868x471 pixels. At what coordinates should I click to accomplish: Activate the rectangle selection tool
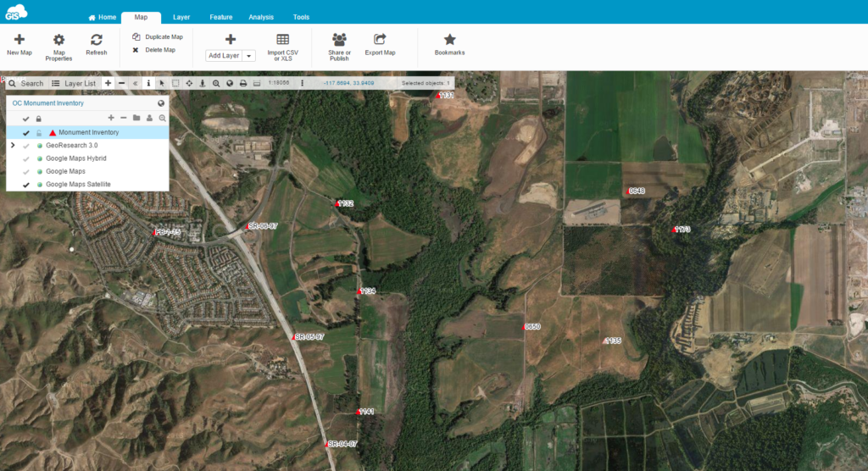point(175,83)
